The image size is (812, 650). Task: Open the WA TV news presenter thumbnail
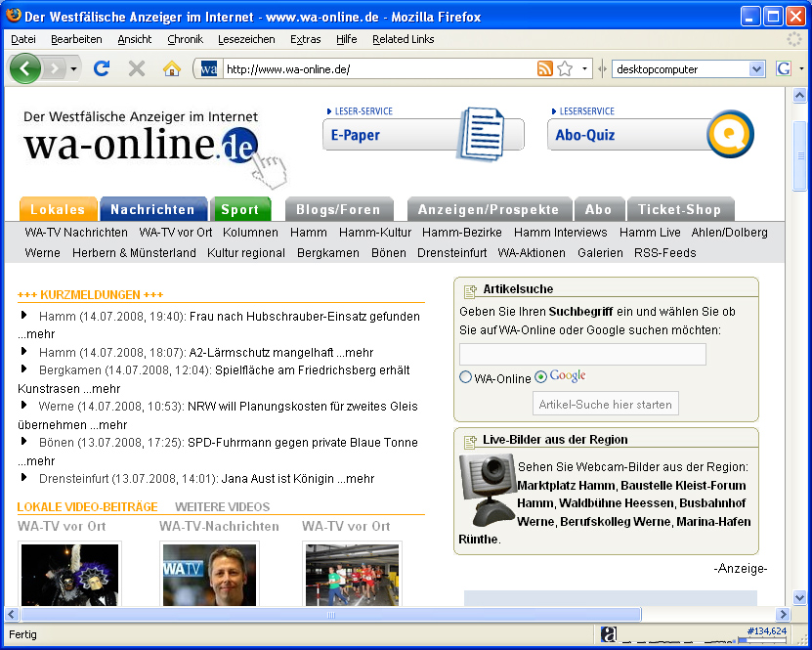tap(210, 575)
